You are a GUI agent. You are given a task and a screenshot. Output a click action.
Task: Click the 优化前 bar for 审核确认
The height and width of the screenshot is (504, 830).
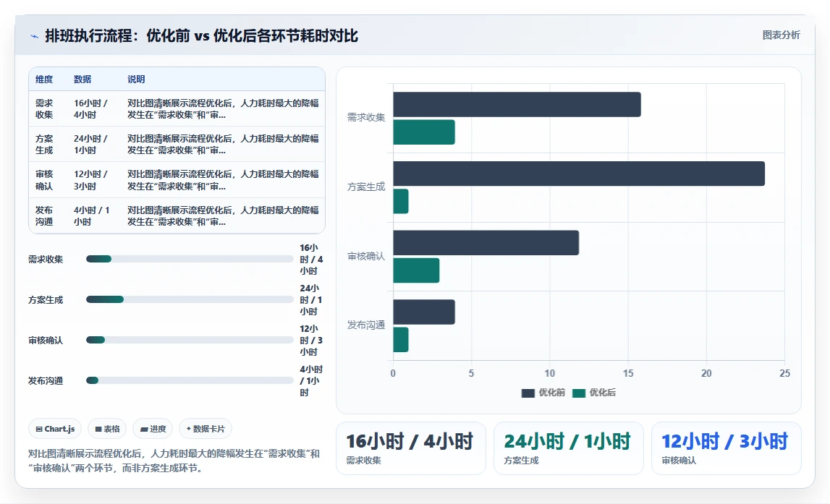(486, 243)
